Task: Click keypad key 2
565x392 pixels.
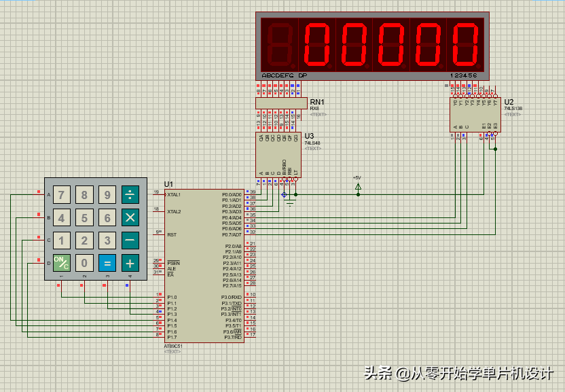Action: [84, 240]
